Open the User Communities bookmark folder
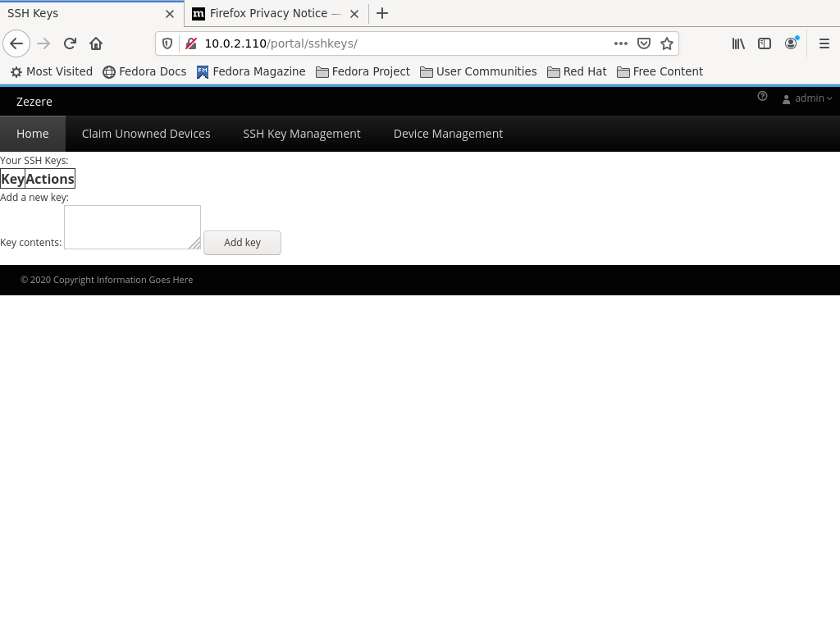This screenshot has width=840, height=630. [x=478, y=72]
